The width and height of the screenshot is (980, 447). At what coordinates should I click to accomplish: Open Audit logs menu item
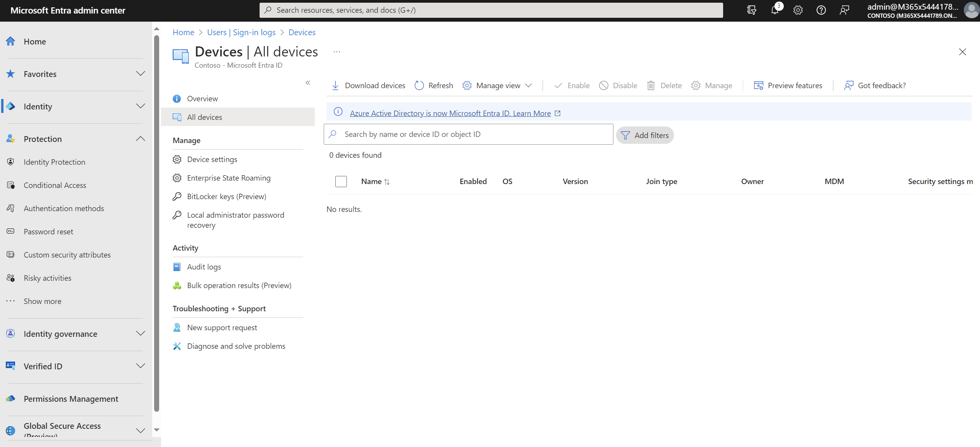pyautogui.click(x=204, y=267)
